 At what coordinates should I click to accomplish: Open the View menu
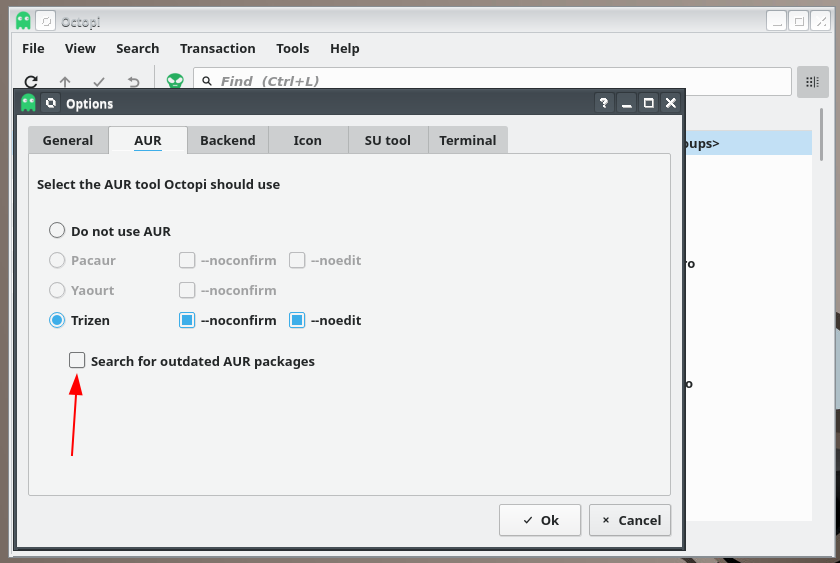pos(80,48)
